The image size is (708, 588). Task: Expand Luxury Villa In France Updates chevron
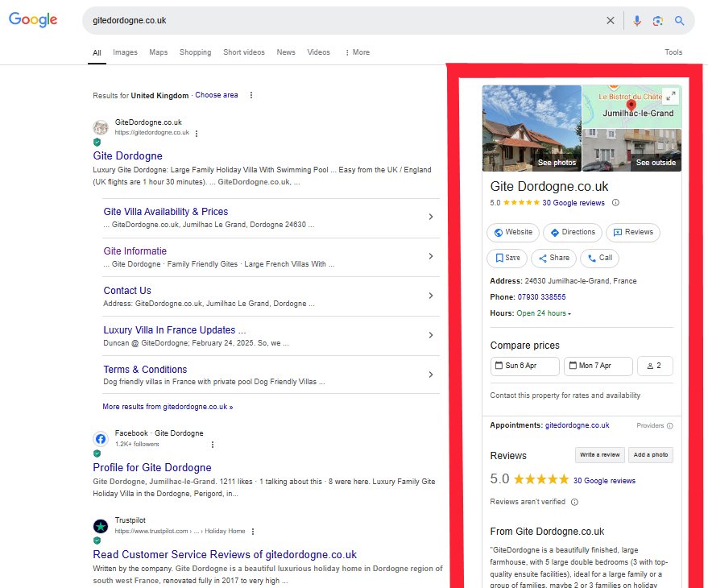pos(431,335)
